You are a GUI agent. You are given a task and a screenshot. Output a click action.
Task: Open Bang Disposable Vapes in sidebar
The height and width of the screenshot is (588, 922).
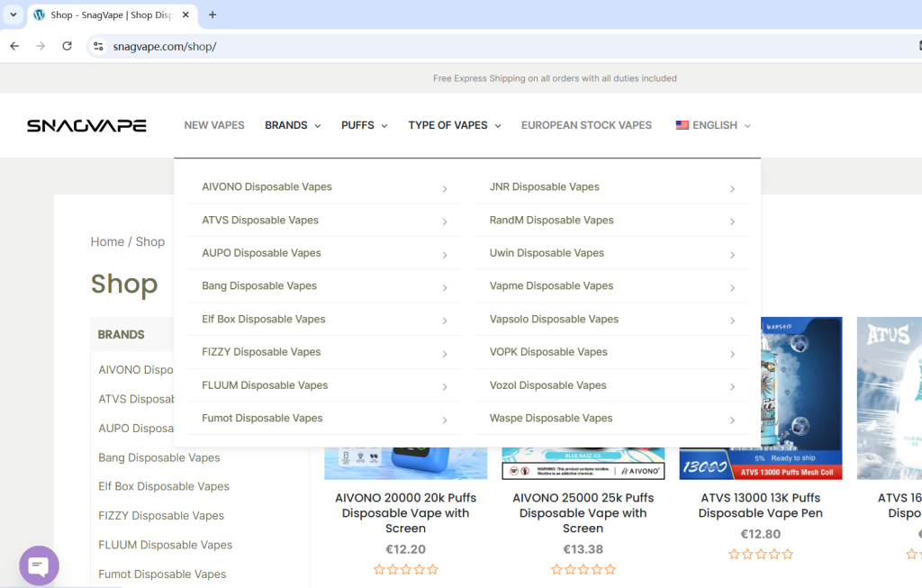[159, 457]
